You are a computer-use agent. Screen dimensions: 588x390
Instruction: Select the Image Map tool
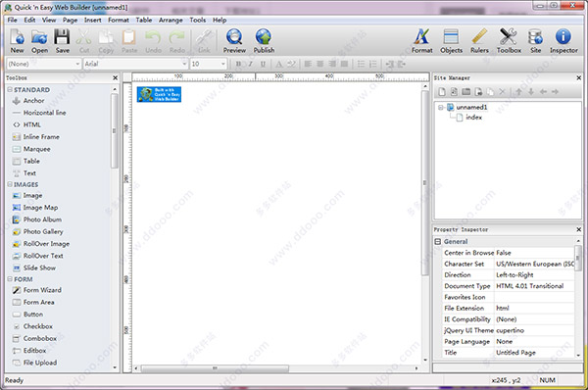coord(35,208)
